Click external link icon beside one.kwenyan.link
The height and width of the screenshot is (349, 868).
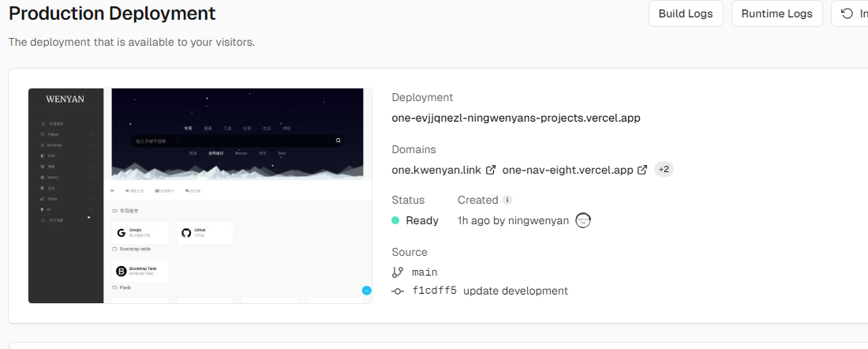point(491,170)
